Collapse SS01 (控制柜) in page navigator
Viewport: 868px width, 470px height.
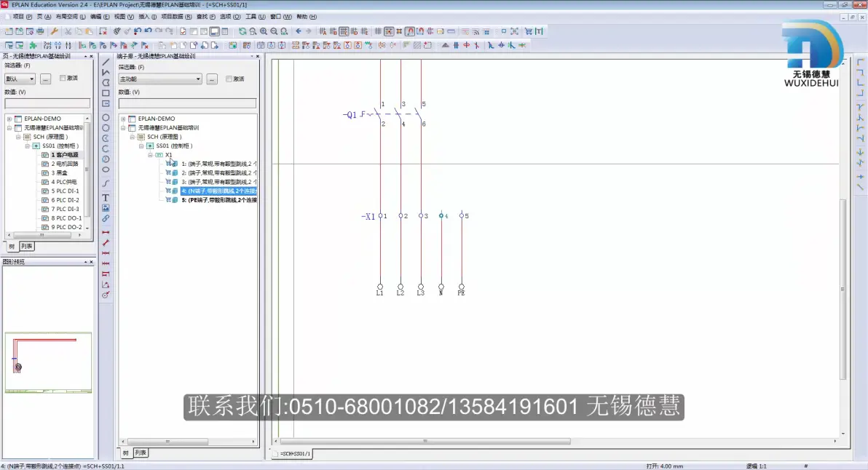[27, 146]
